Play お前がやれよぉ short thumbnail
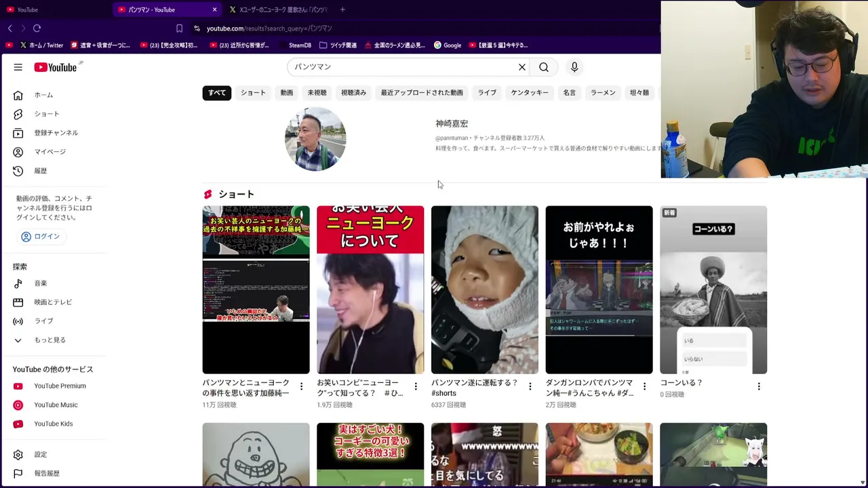This screenshot has height=488, width=868. pyautogui.click(x=599, y=289)
